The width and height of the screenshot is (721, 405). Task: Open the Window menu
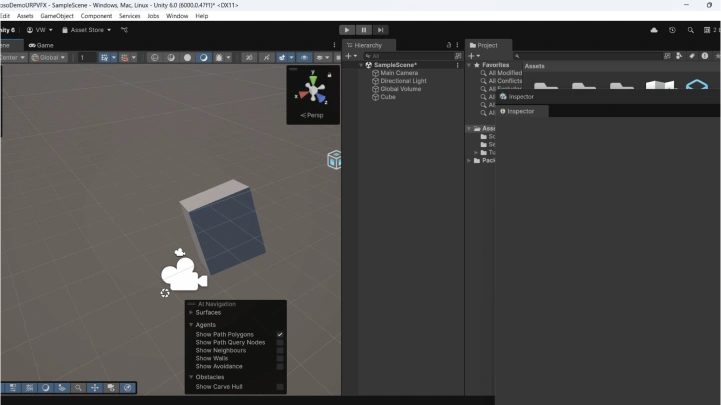click(x=177, y=16)
